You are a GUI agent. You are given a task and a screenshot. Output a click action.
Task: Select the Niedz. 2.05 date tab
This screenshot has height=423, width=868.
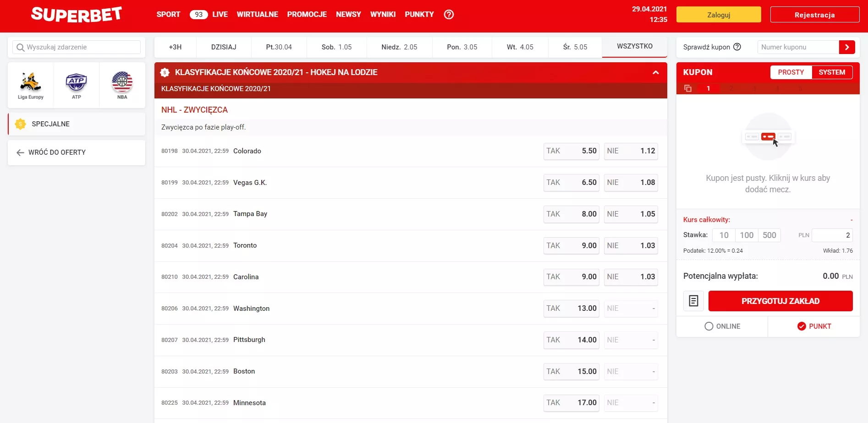(x=399, y=47)
